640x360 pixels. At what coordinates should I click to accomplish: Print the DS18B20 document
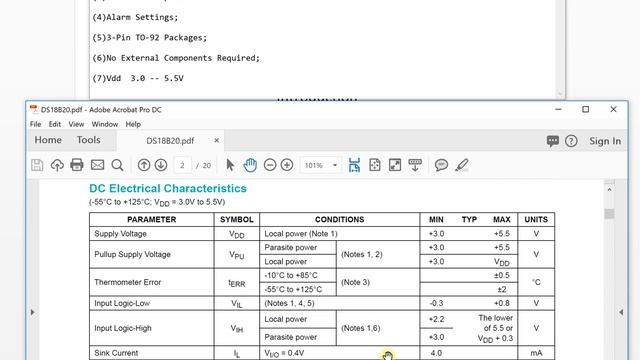[x=77, y=165]
